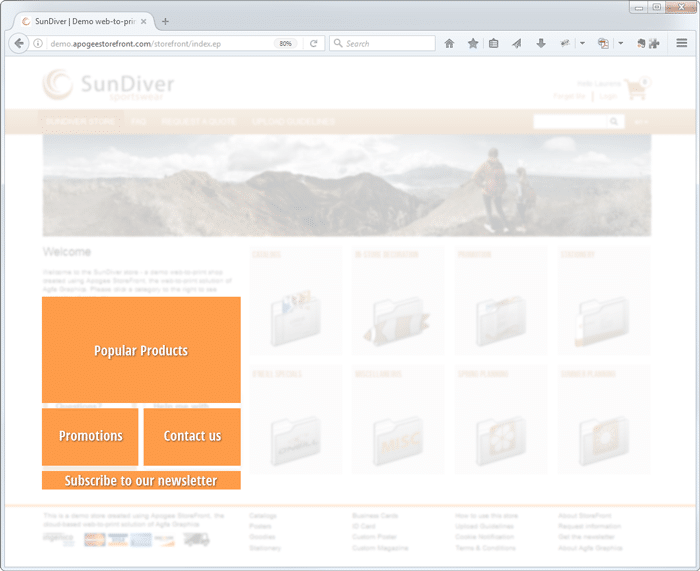Viewport: 700px width, 571px height.
Task: Open Cookie Notification footer link
Action: pyautogui.click(x=484, y=537)
